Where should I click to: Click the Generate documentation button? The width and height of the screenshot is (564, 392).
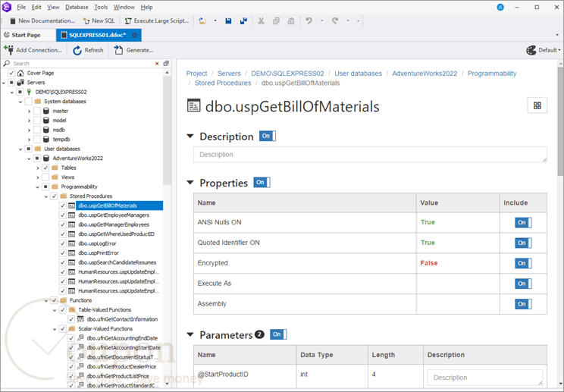[134, 50]
